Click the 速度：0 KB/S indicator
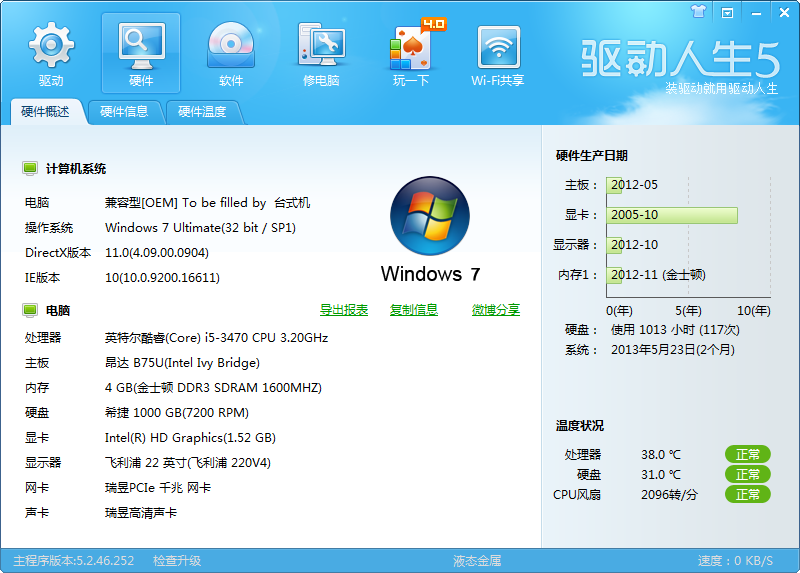This screenshot has width=800, height=573. (735, 561)
